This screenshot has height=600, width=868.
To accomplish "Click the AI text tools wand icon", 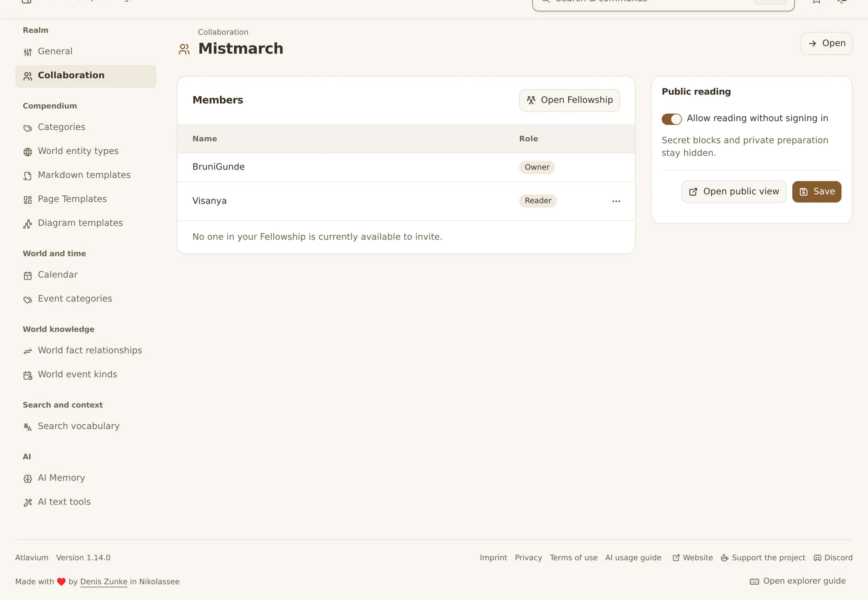I will coord(27,503).
